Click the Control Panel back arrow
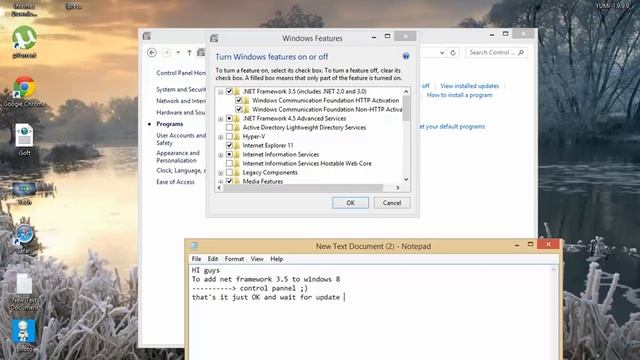 pos(152,53)
